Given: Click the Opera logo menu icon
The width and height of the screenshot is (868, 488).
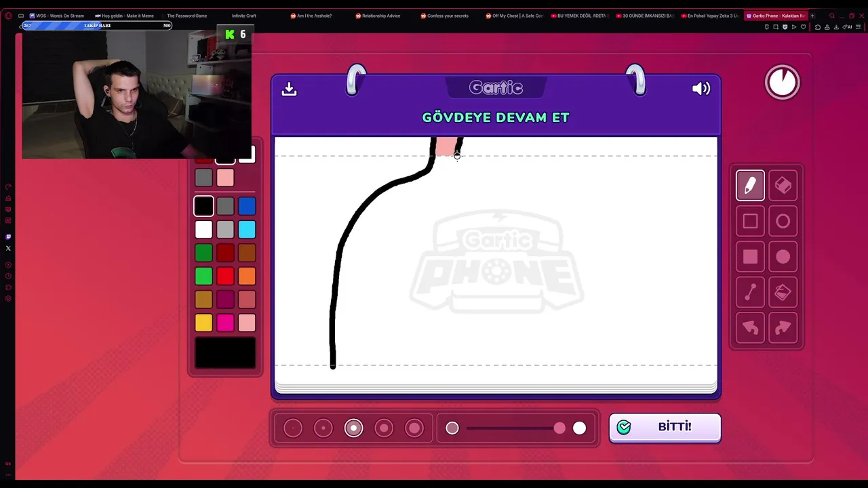Looking at the screenshot, I should coord(8,16).
